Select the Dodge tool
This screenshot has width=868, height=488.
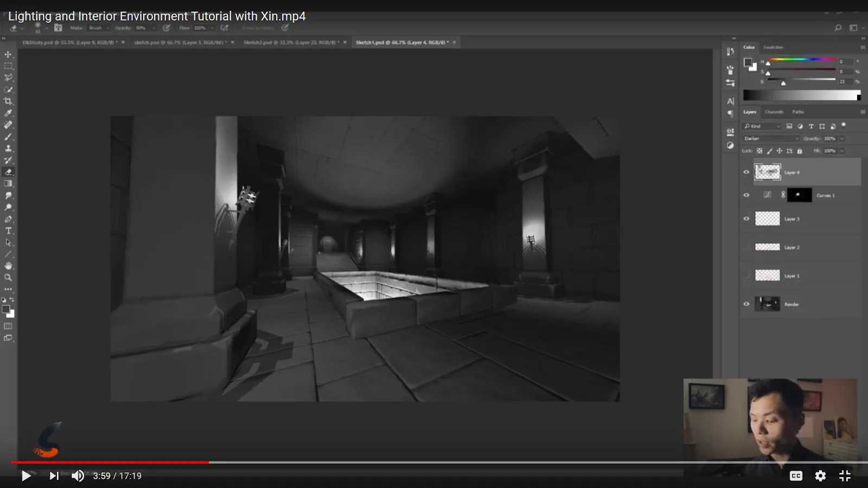coord(8,207)
